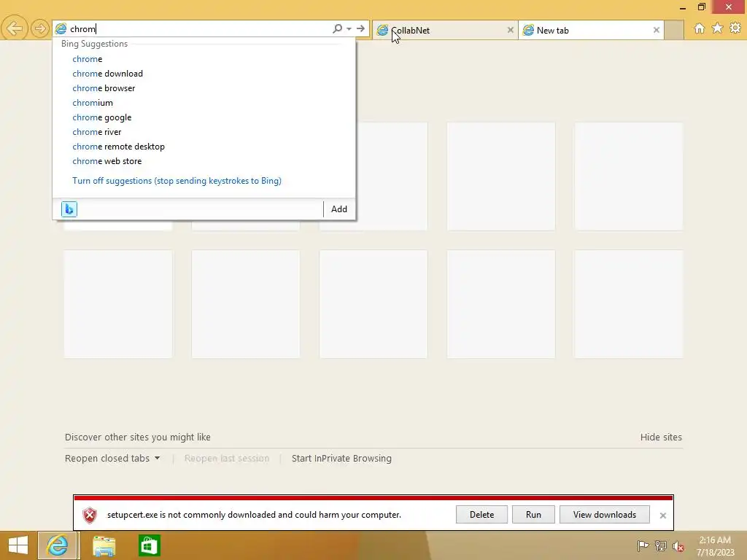Open File Explorer from taskbar
This screenshot has height=560, width=747.
click(x=104, y=545)
